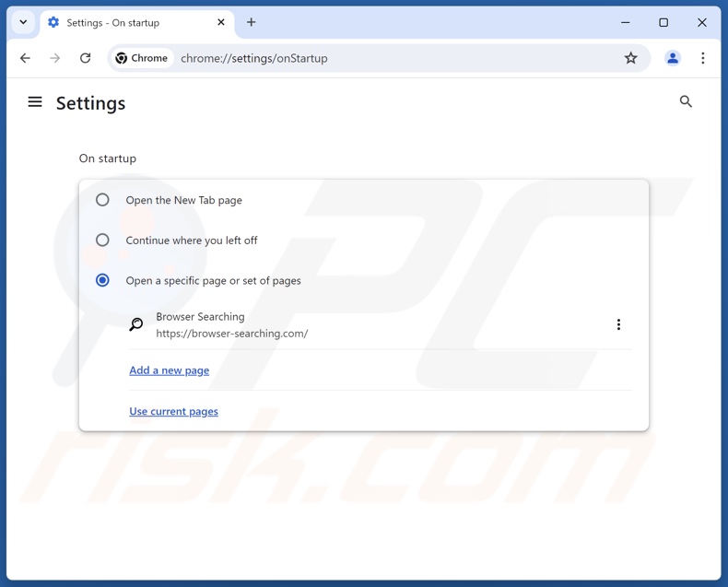The height and width of the screenshot is (587, 728).
Task: Open the Settings hamburger menu
Action: click(x=35, y=102)
